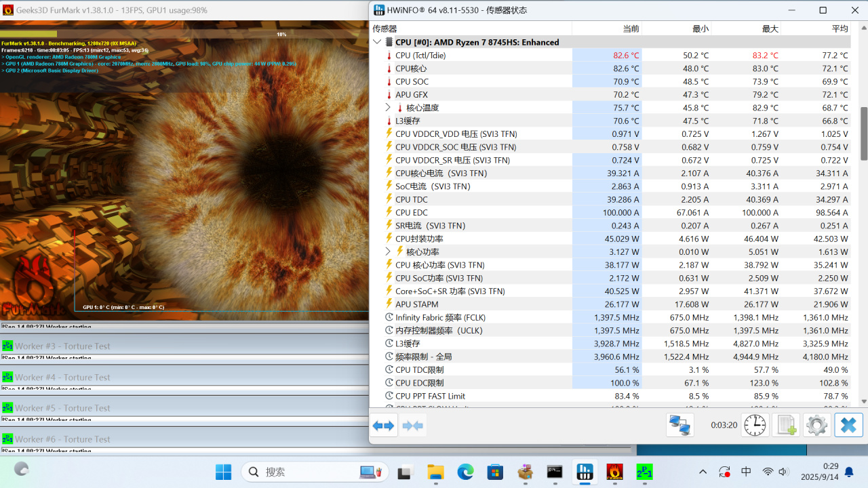This screenshot has height=488, width=868.
Task: Select the L3缓存 temperature row
Action: click(610, 121)
